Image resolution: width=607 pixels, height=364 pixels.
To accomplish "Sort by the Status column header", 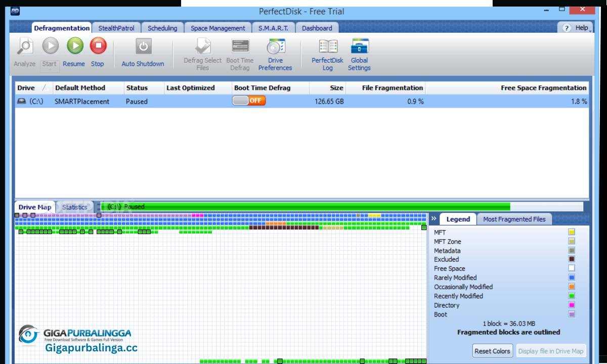I will click(x=144, y=88).
